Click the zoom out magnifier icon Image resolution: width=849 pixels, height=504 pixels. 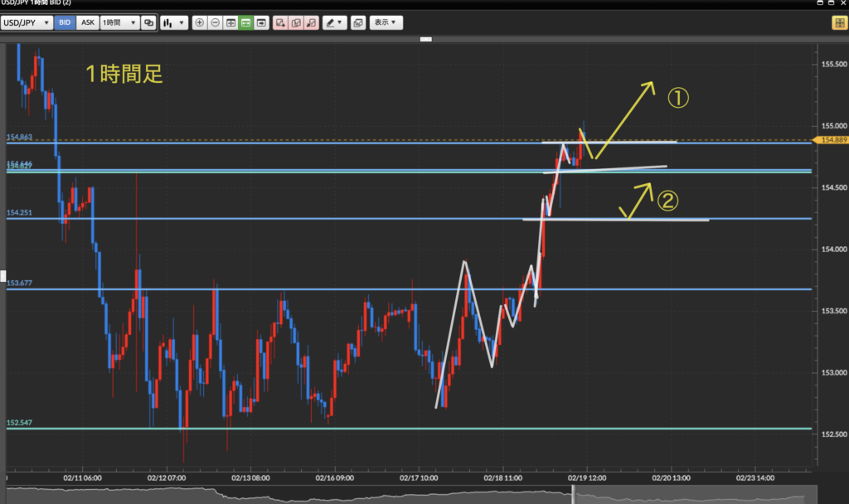click(x=215, y=23)
